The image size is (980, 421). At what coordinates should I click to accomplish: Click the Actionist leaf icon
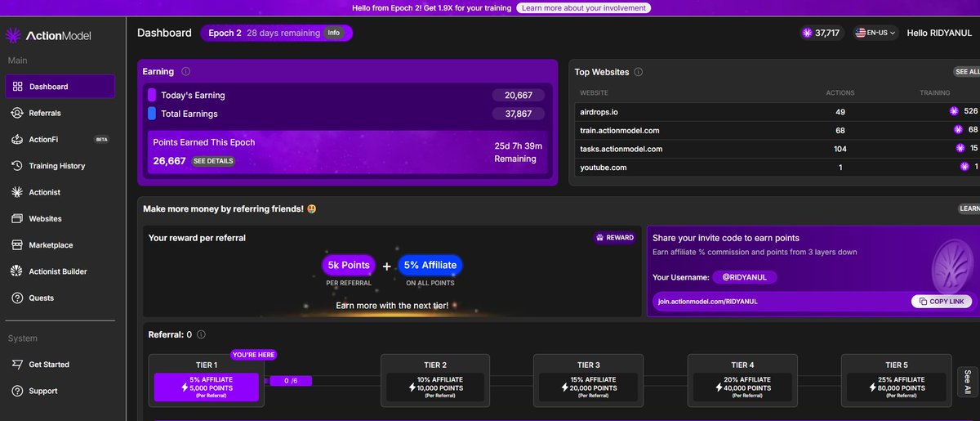17,192
